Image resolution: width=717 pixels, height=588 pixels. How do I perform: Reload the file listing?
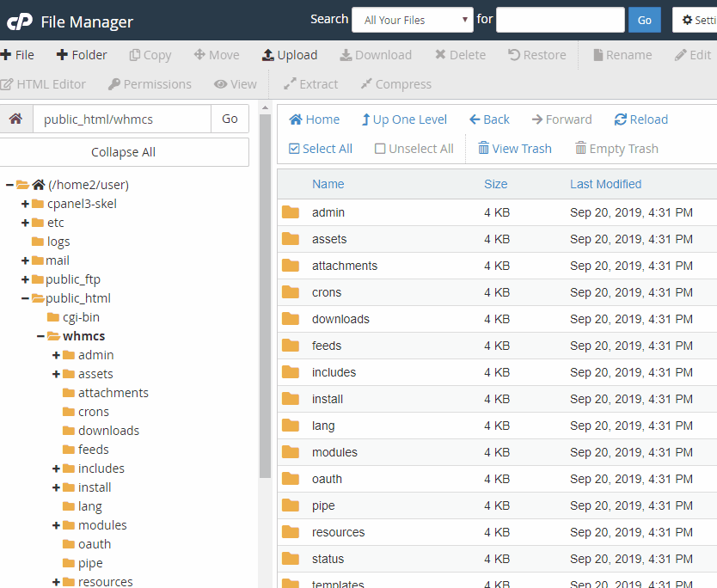tap(641, 119)
